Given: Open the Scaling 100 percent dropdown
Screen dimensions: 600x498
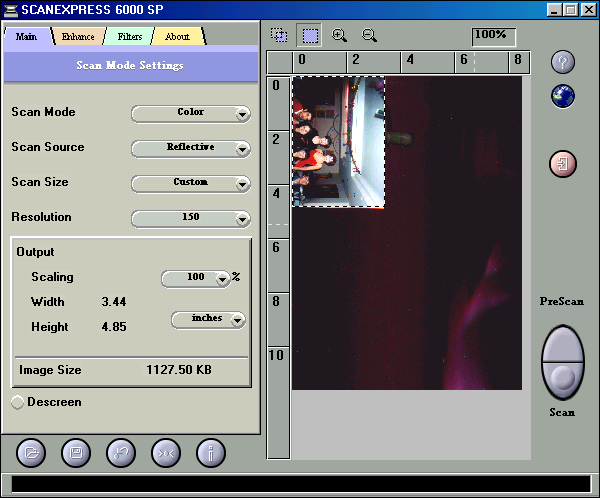Looking at the screenshot, I should tap(196, 279).
